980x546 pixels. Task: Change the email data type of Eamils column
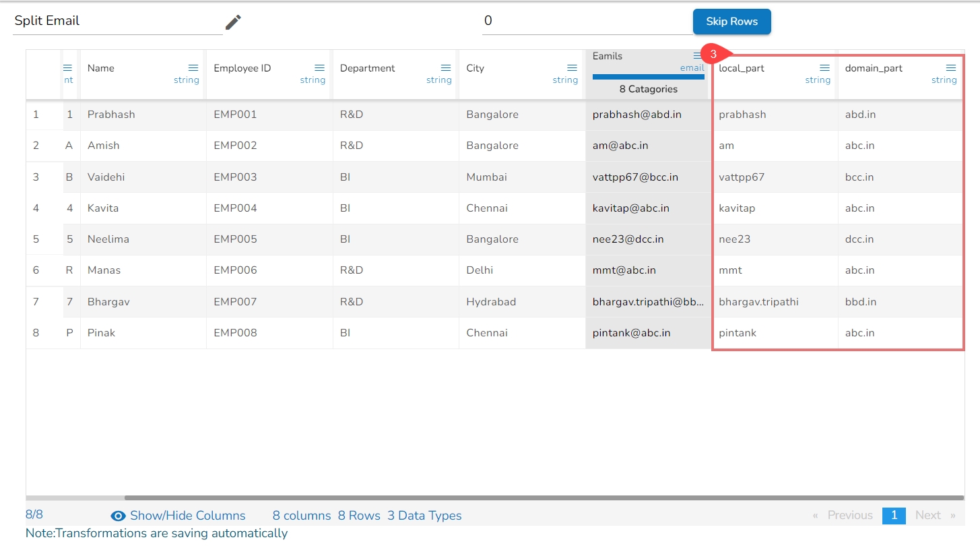pyautogui.click(x=692, y=68)
